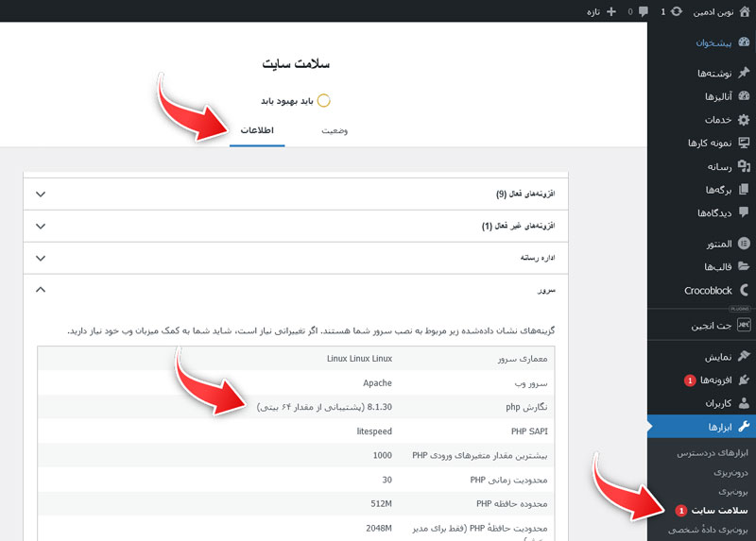756x541 pixels.
Task: Click the افزونه‌ها update badge showing 1
Action: click(x=690, y=380)
